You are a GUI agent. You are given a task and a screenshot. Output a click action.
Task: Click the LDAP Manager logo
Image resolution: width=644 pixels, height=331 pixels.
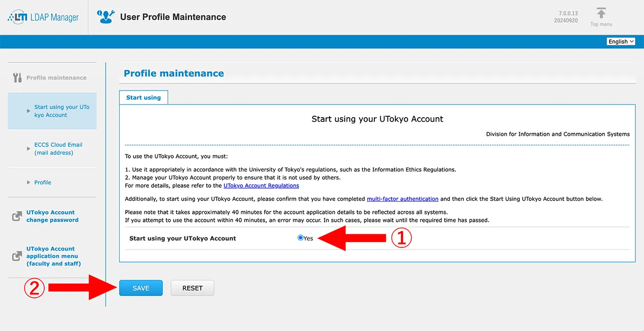(43, 17)
